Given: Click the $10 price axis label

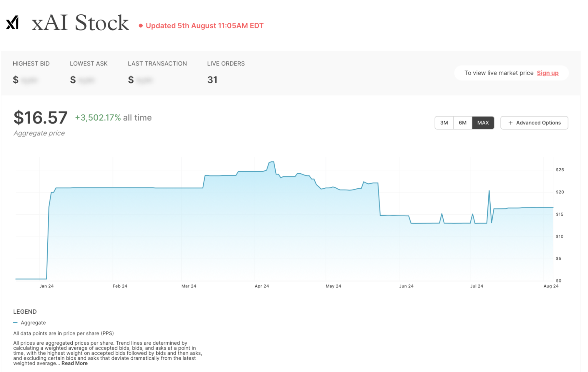Looking at the screenshot, I should tap(559, 237).
